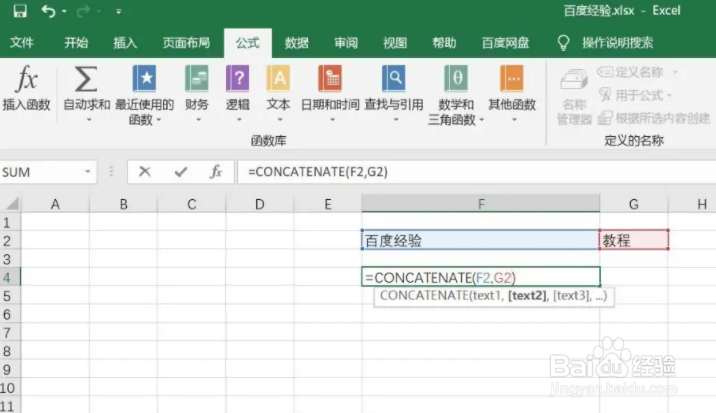This screenshot has height=413, width=716.
Task: Open the Name Box dropdown arrow
Action: pyautogui.click(x=88, y=172)
